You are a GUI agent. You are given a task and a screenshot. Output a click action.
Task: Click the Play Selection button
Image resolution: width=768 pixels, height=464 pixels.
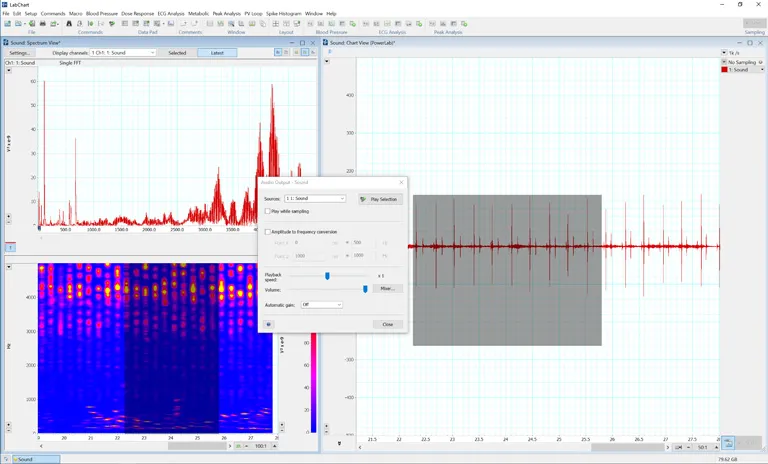coord(379,199)
